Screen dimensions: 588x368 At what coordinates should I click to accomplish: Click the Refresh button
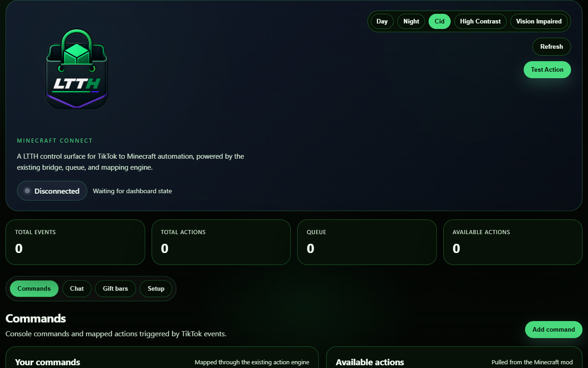[552, 46]
